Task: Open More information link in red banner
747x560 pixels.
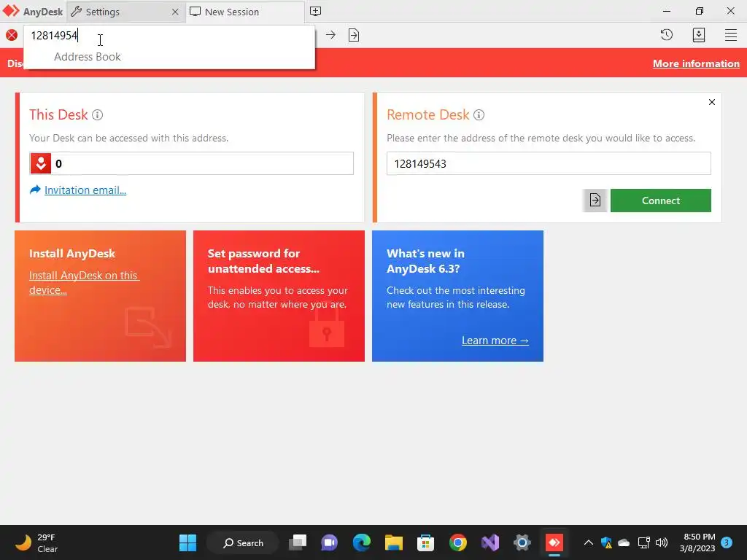Action: (696, 64)
